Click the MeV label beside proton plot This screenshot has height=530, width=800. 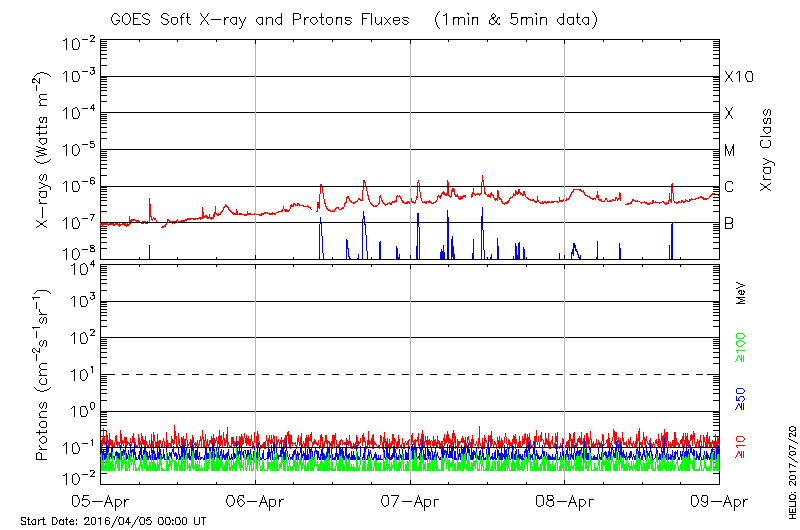pyautogui.click(x=742, y=293)
